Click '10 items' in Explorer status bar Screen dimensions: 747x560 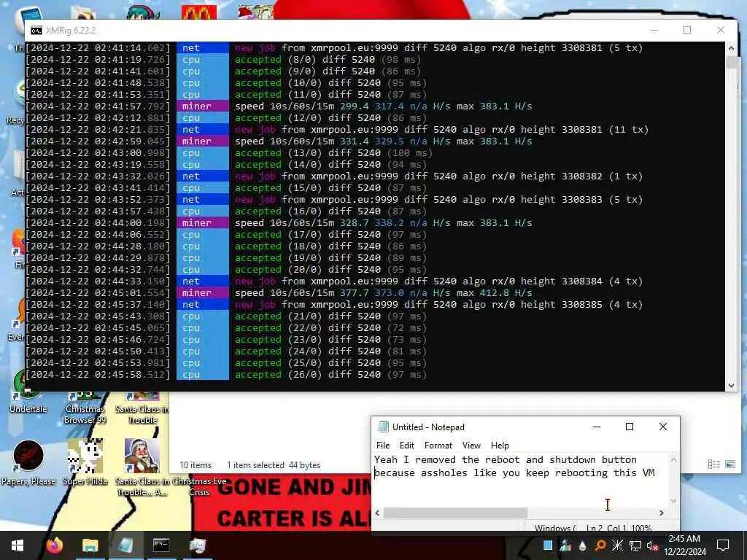point(196,464)
